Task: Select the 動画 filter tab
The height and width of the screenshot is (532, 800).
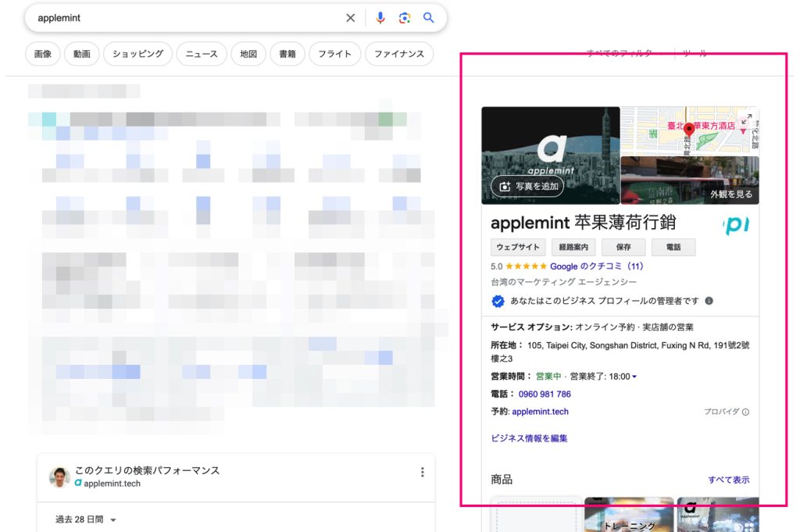Action: click(x=81, y=54)
